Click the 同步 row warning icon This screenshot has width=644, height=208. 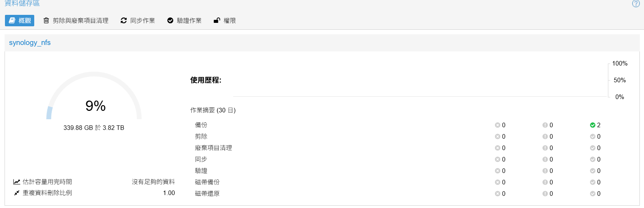tap(545, 160)
